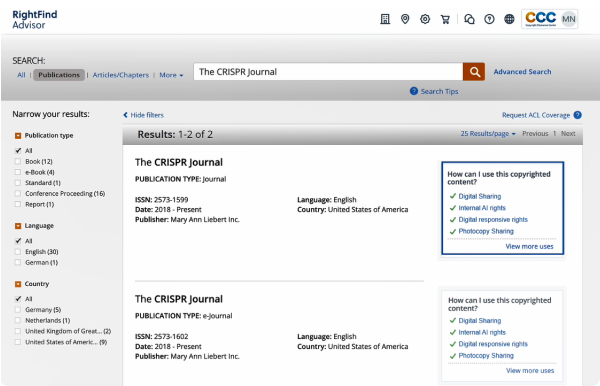Toggle Language All checkbox
The width and height of the screenshot is (600, 386).
point(18,241)
